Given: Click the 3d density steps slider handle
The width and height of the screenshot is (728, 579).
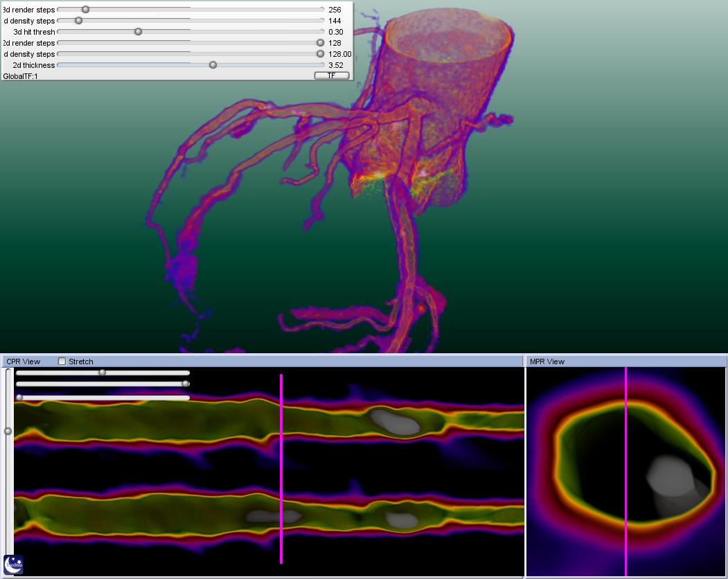Looking at the screenshot, I should pyautogui.click(x=78, y=21).
